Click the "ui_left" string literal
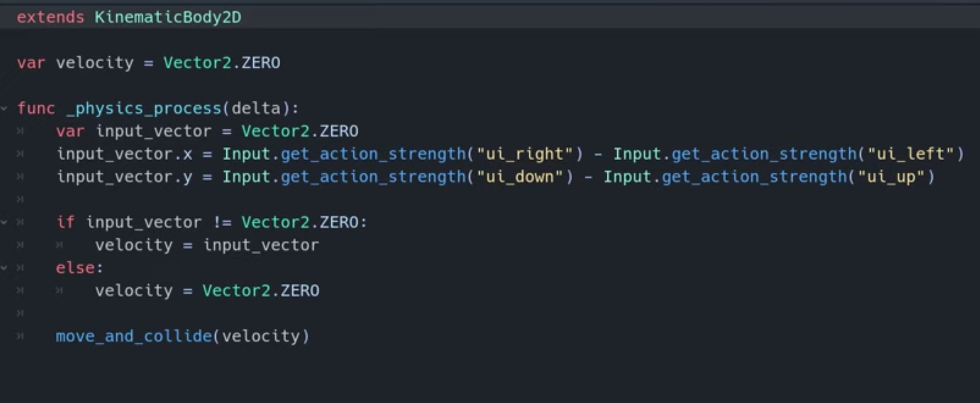Screen dimensions: 980x403 [x=910, y=154]
